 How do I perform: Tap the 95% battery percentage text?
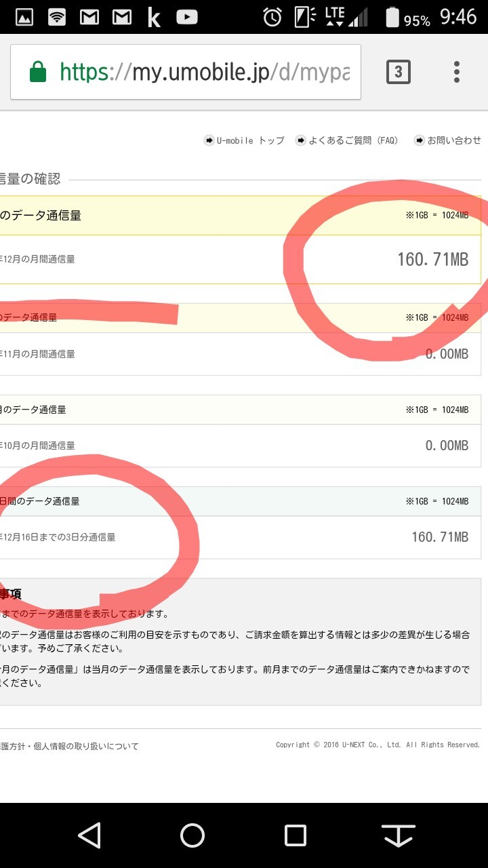[x=418, y=20]
